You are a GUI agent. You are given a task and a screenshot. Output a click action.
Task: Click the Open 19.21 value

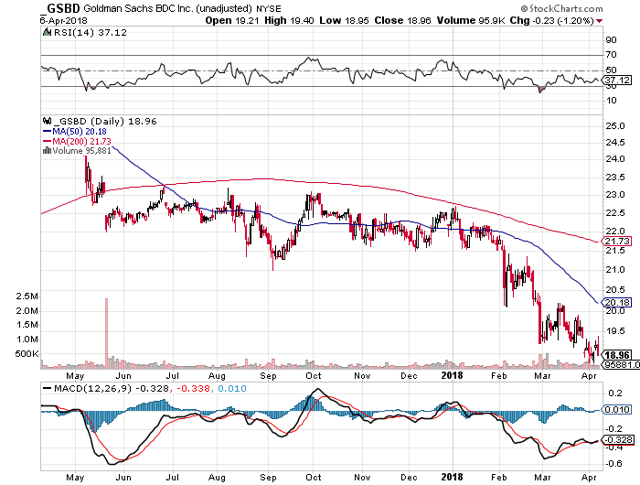[x=232, y=20]
